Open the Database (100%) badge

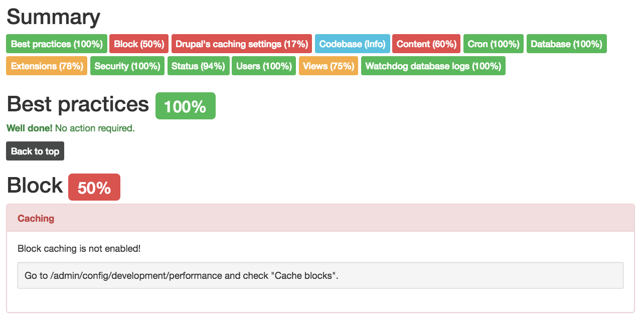(567, 44)
